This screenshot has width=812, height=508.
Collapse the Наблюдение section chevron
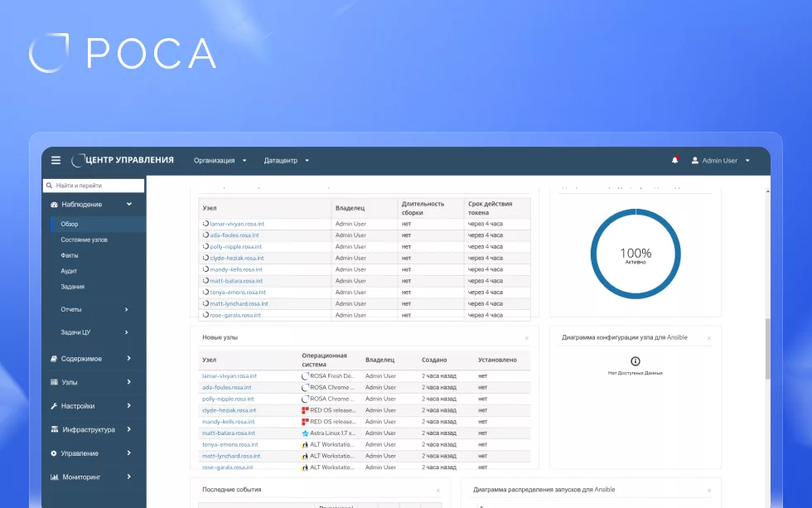(x=129, y=204)
